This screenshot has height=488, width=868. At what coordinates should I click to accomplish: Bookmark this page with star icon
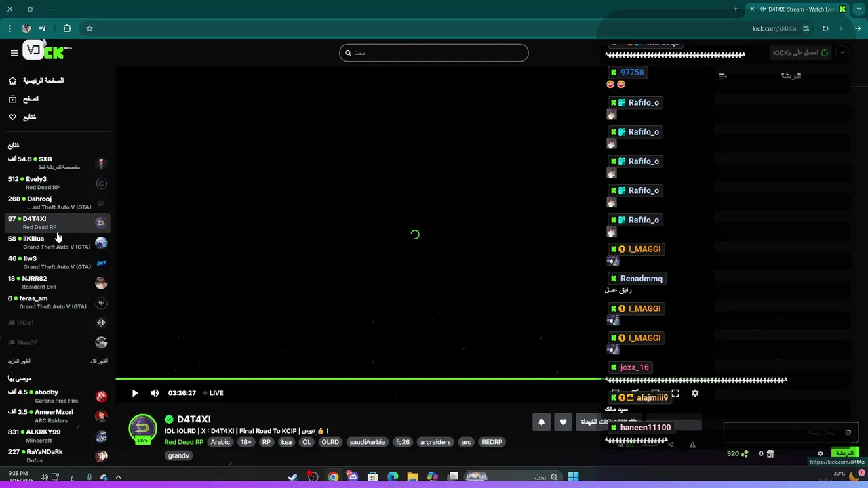89,28
